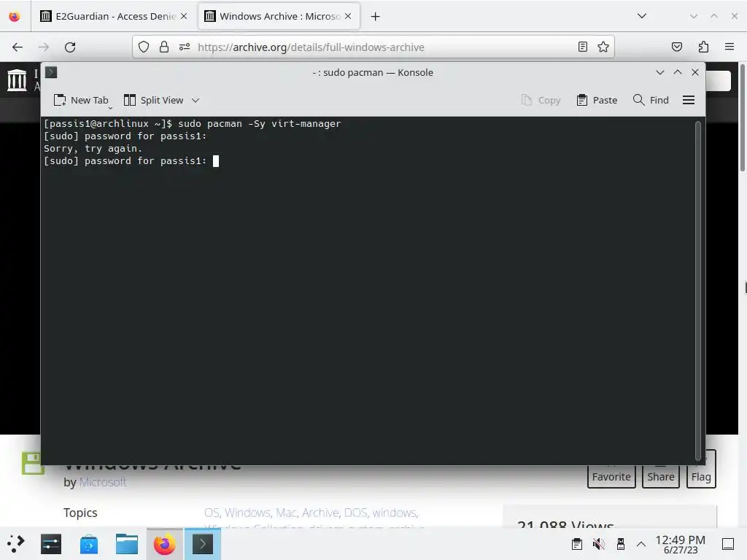Show desktop via taskbar corner button

728,544
